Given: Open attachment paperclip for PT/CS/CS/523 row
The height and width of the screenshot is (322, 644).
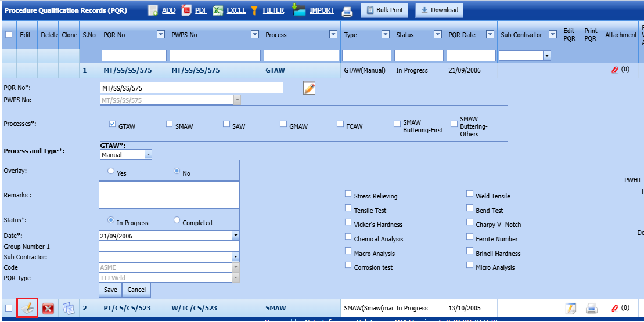Looking at the screenshot, I should tap(615, 307).
